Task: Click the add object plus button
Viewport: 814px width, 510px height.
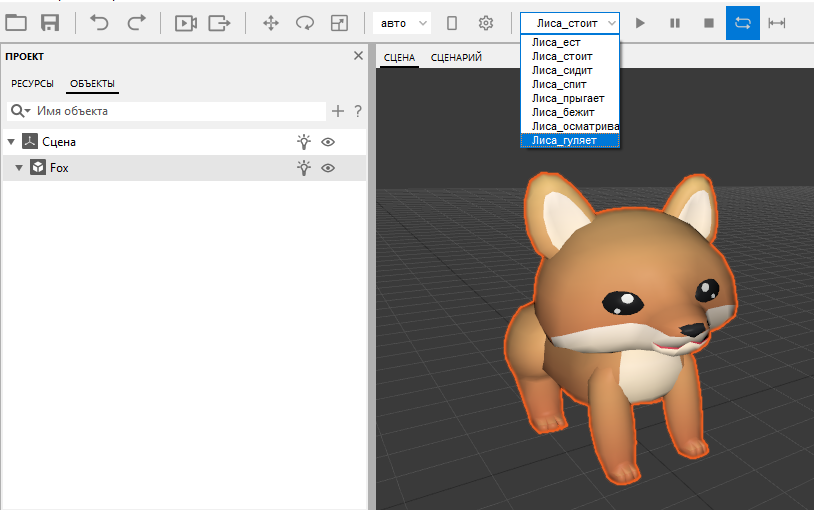Action: point(338,111)
